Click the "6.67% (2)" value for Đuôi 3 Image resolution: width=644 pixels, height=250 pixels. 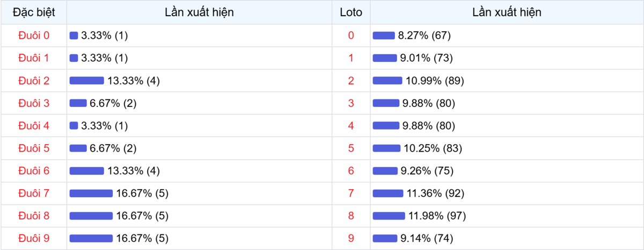click(113, 103)
